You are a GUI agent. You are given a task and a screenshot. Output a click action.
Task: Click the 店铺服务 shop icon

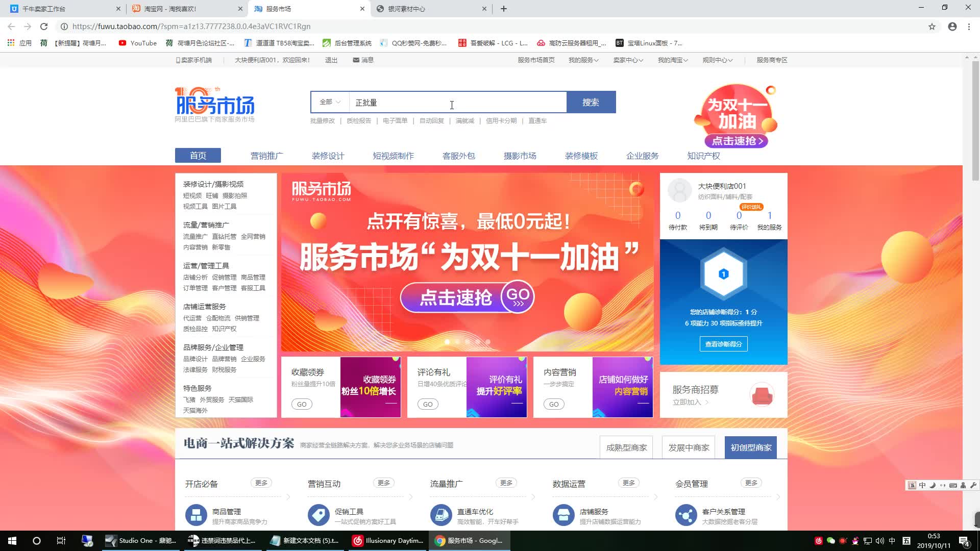point(563,515)
